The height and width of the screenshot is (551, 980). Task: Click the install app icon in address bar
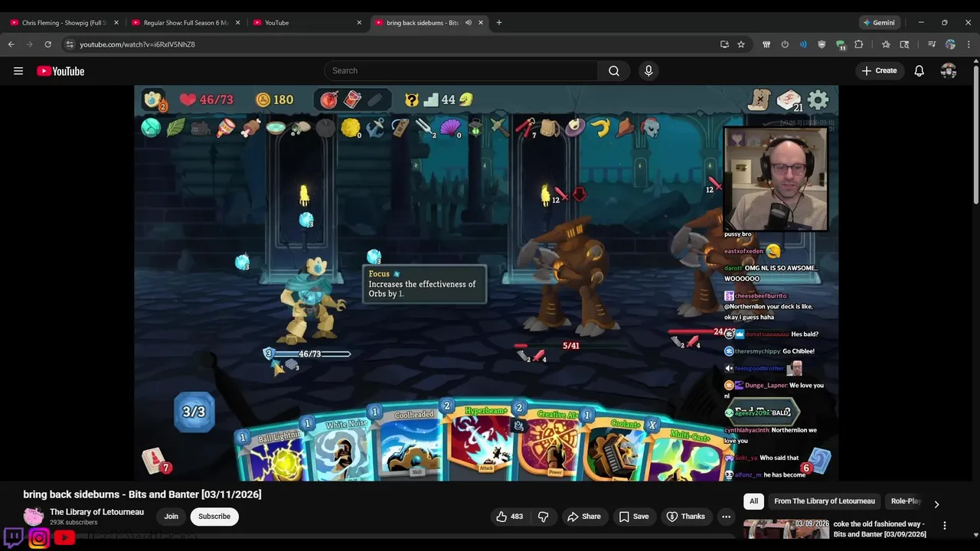724,44
